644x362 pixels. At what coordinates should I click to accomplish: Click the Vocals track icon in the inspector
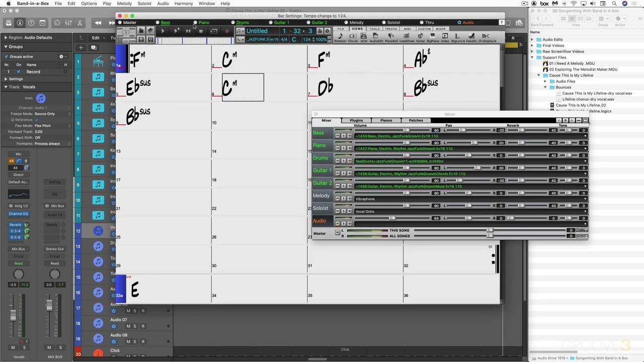[41, 99]
